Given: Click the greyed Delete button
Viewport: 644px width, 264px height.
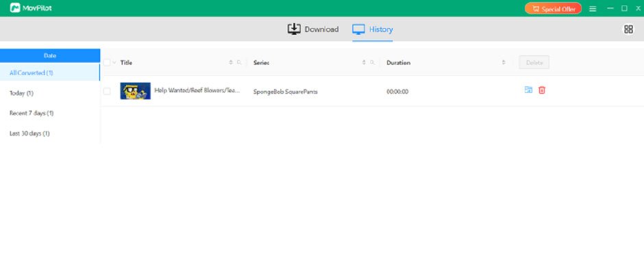Looking at the screenshot, I should point(534,63).
